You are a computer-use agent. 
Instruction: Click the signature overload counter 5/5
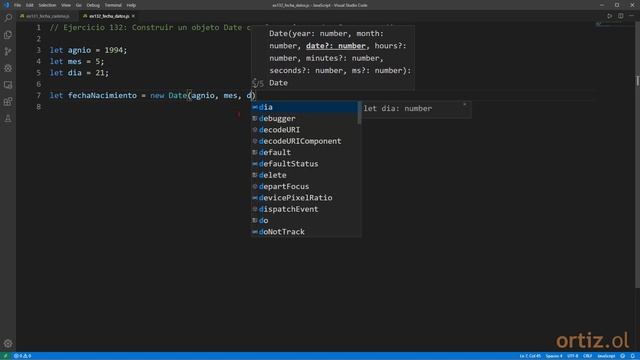258,84
